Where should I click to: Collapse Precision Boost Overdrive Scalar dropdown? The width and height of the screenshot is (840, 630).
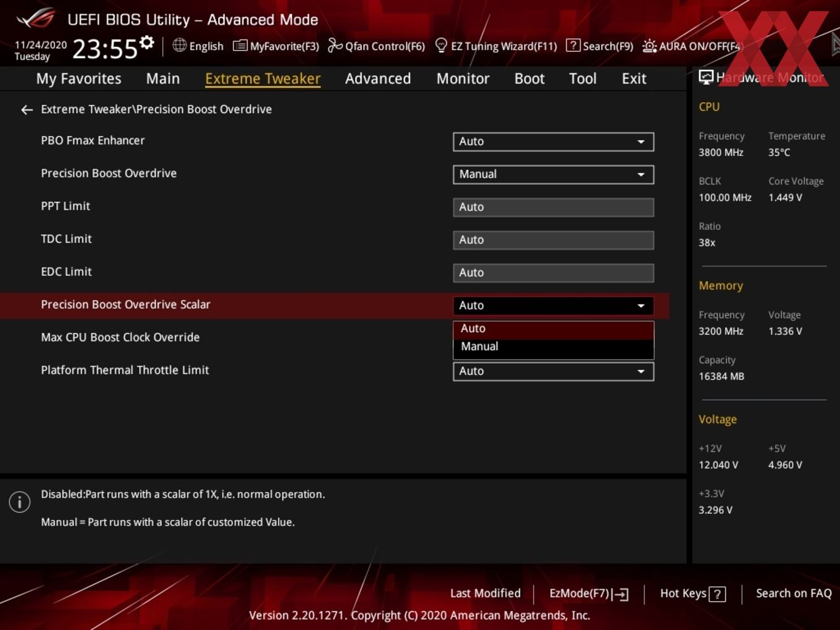tap(553, 306)
